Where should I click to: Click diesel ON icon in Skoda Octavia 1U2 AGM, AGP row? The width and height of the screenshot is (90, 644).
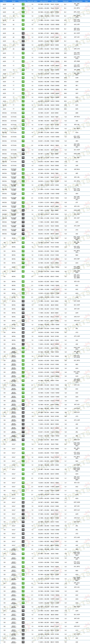coord(23,154)
